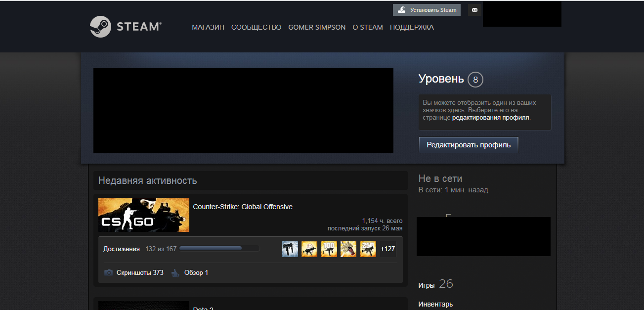This screenshot has height=310, width=644.
Task: Click the blue-white dual MAC-10 achievement icon
Action: (x=290, y=249)
